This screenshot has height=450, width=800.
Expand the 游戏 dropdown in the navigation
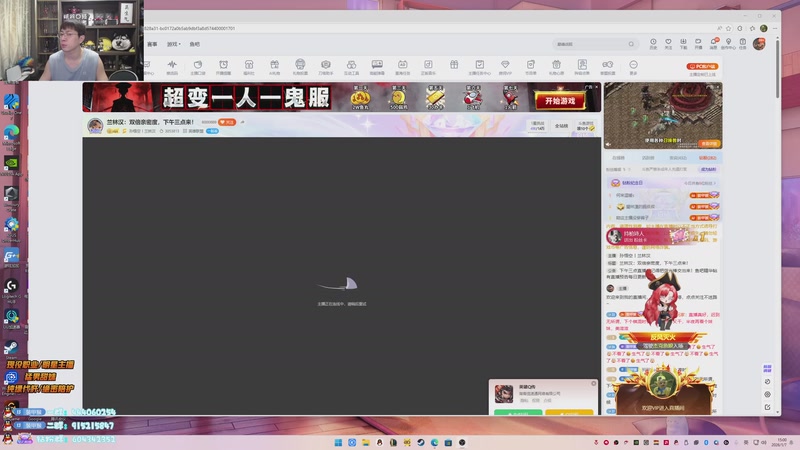[x=173, y=44]
